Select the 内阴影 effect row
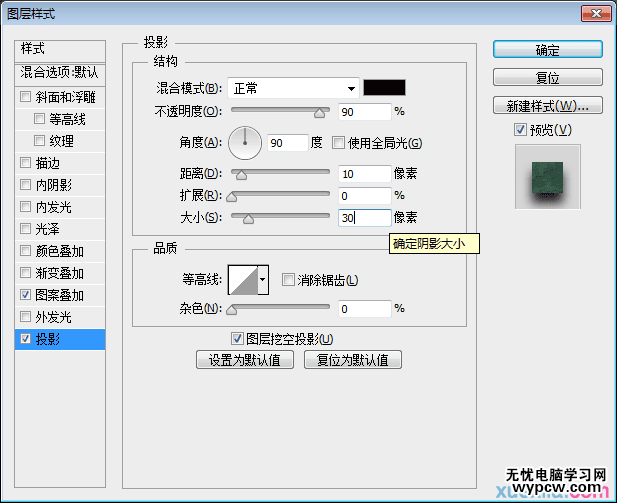 pos(60,185)
